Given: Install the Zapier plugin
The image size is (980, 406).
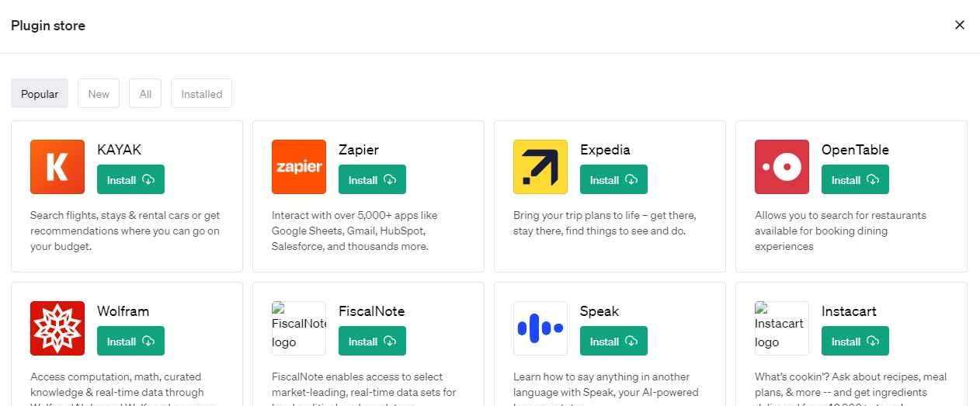Looking at the screenshot, I should [372, 180].
